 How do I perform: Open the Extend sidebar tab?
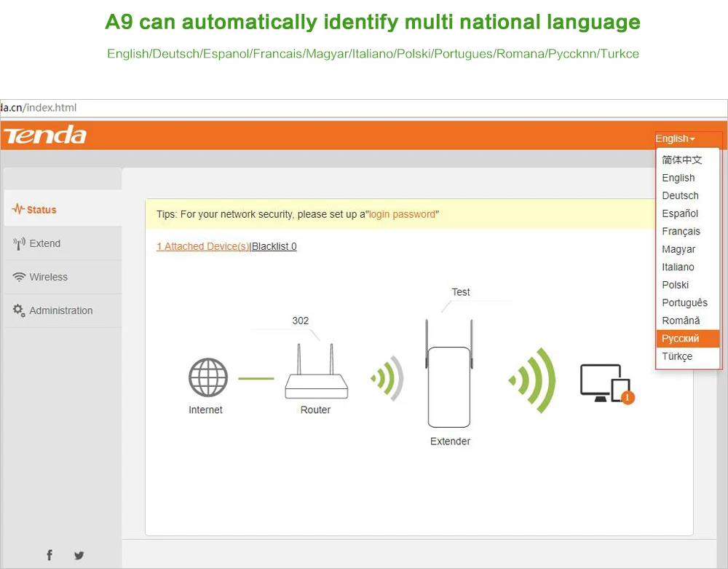[x=63, y=243]
